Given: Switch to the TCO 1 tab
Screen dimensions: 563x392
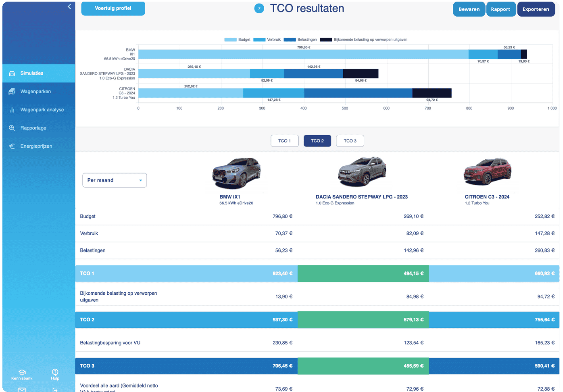Looking at the screenshot, I should (284, 141).
